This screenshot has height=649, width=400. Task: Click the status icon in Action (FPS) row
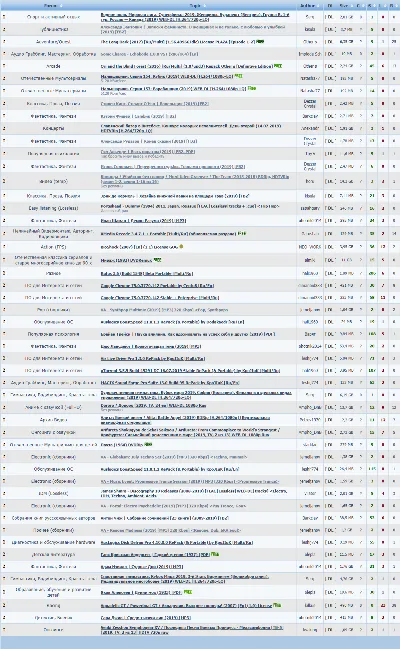coord(4,247)
